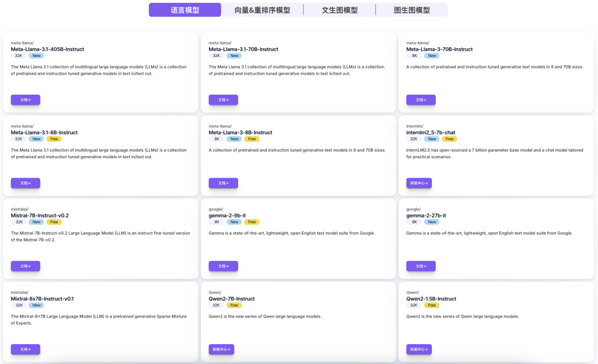Open 文档 for Meta-Llama-3.1-8B-Instruct
This screenshot has width=598, height=364.
[x=25, y=183]
